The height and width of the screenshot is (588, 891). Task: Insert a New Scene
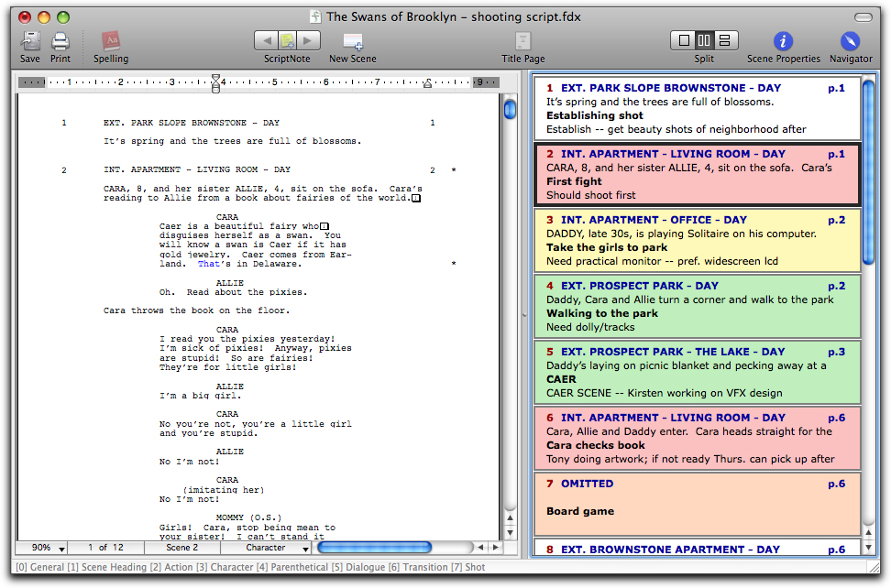point(352,41)
